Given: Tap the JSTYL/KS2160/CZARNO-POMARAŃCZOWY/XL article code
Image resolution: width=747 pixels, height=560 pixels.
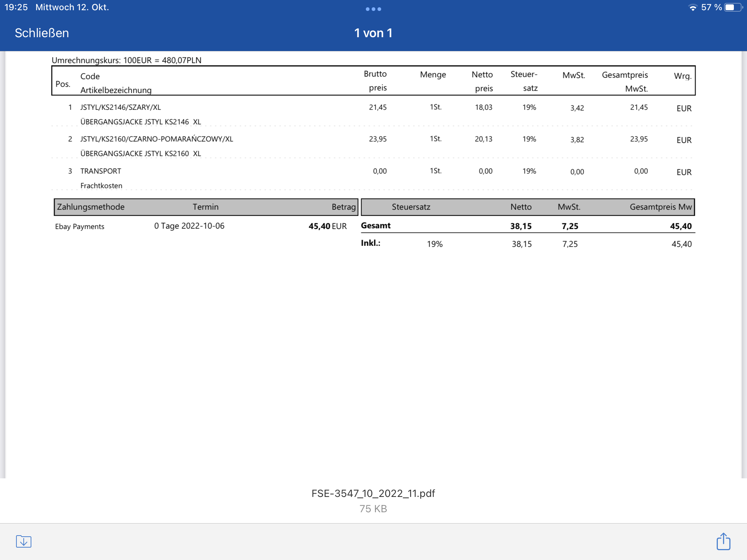Looking at the screenshot, I should click(x=156, y=139).
